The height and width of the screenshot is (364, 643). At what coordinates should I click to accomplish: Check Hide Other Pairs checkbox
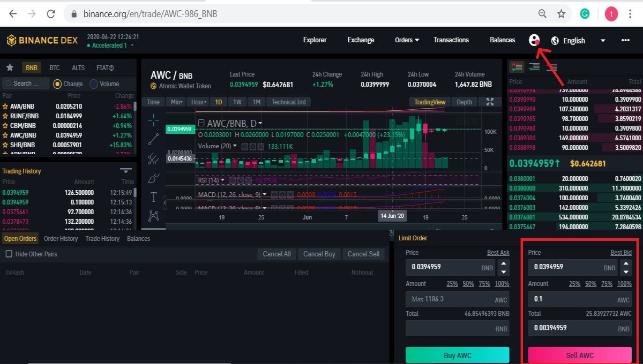9,254
